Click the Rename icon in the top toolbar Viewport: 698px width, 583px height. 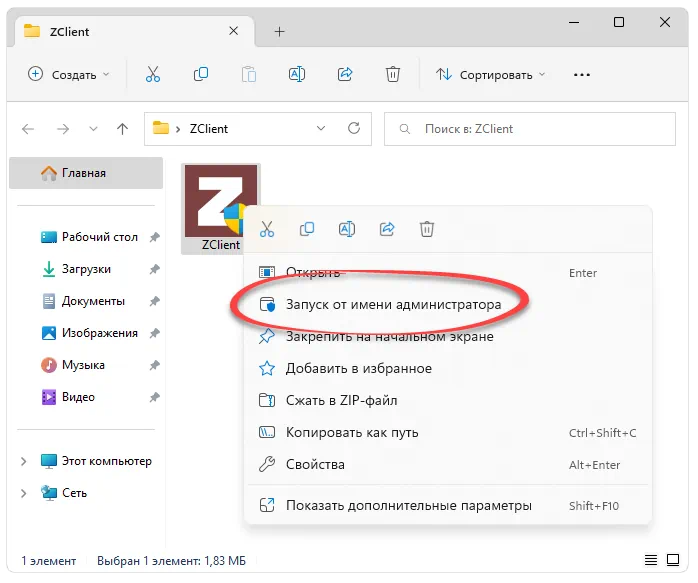pyautogui.click(x=297, y=74)
